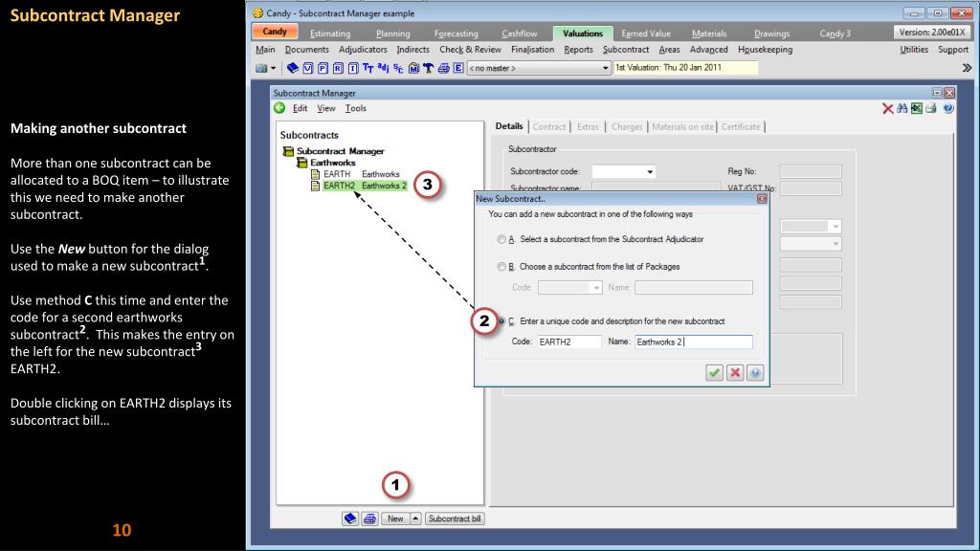The height and width of the screenshot is (551, 980).
Task: Click the Sc subcontract icon in the toolbar
Action: (x=398, y=68)
